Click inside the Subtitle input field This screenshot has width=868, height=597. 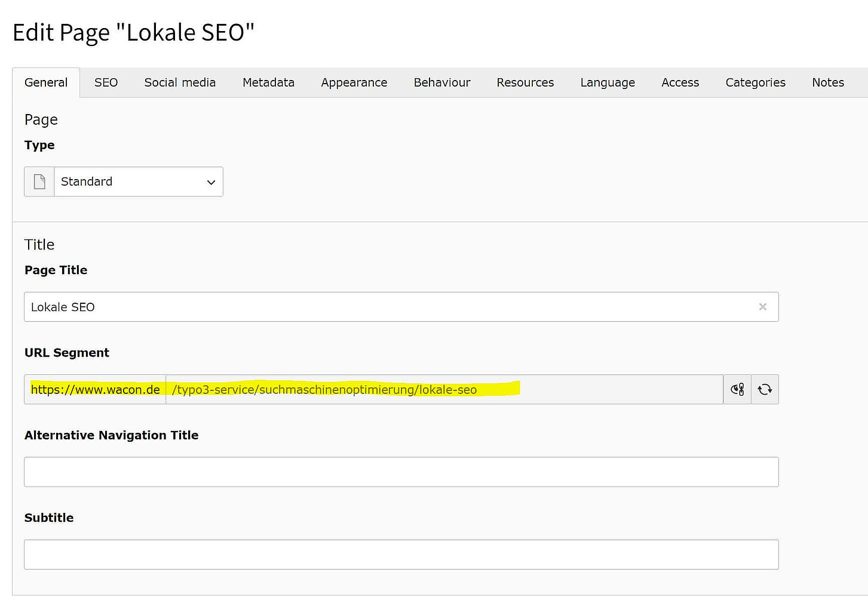[401, 554]
